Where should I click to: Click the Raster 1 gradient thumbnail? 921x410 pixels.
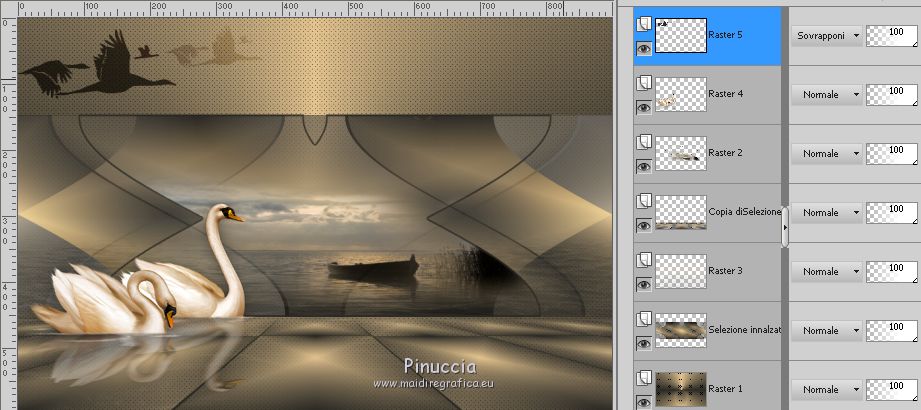681,389
